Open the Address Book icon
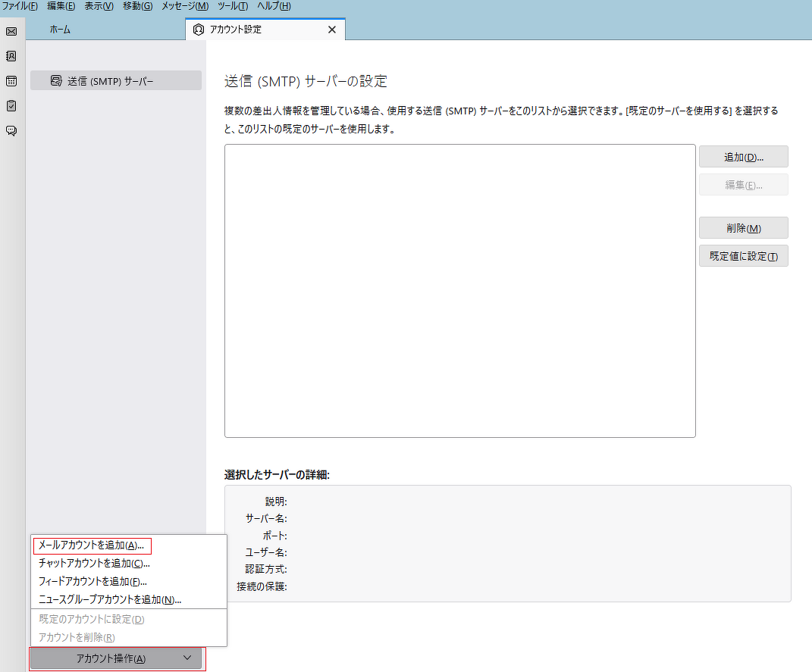 point(11,56)
